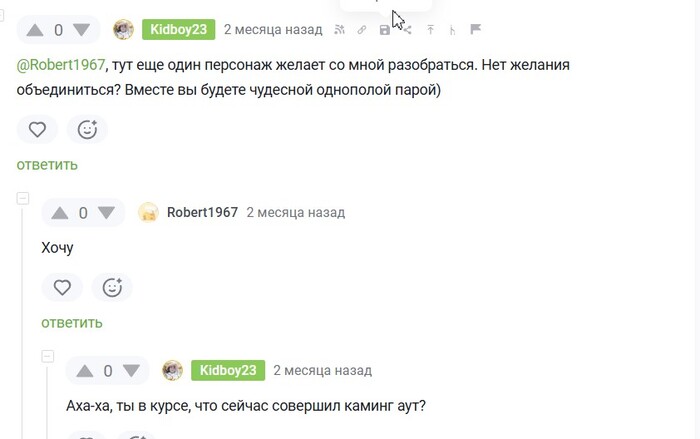
Task: Collapse the Robert1967 reply thread
Action: [x=23, y=199]
